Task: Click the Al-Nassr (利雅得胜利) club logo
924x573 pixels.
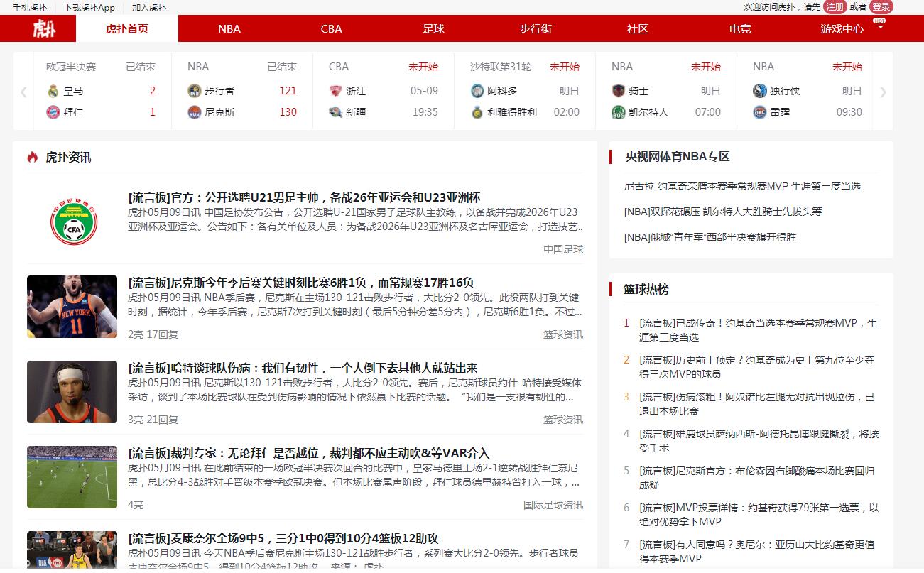Action: coord(477,112)
